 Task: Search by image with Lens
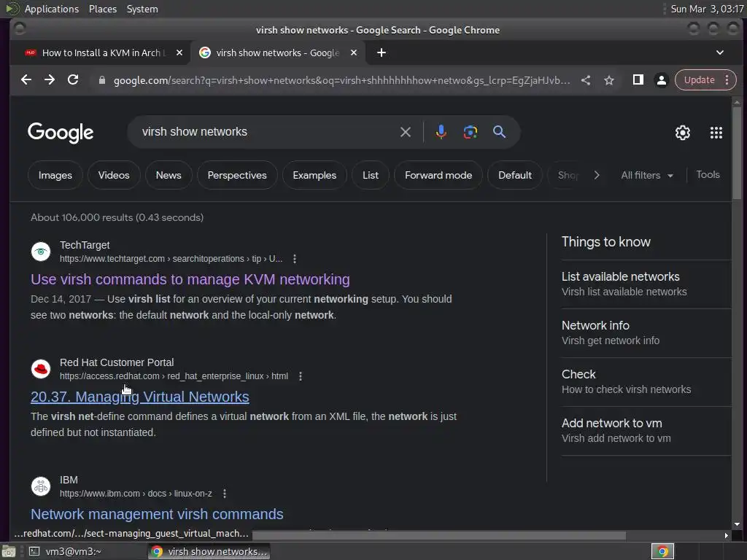471,132
